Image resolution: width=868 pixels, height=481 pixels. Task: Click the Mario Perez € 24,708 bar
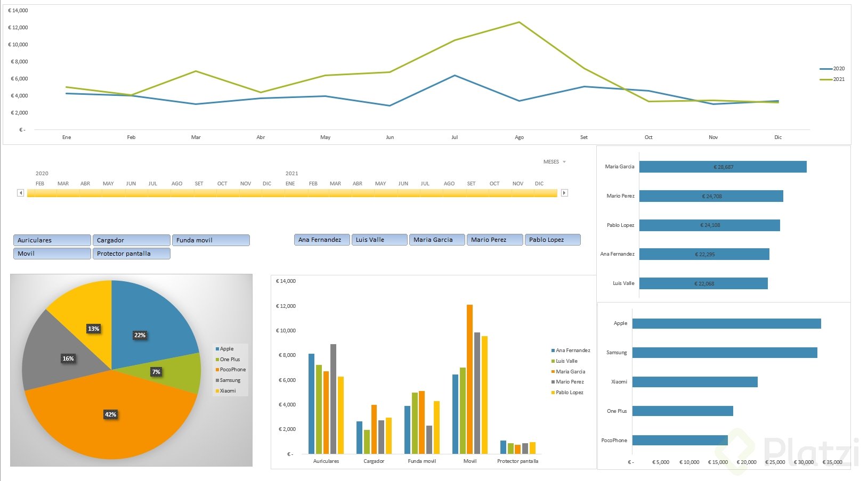(711, 196)
